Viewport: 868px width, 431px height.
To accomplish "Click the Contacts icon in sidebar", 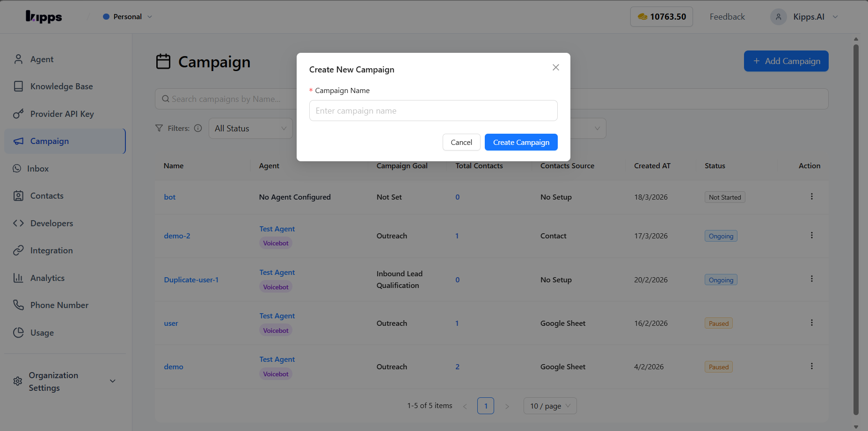I will click(18, 196).
